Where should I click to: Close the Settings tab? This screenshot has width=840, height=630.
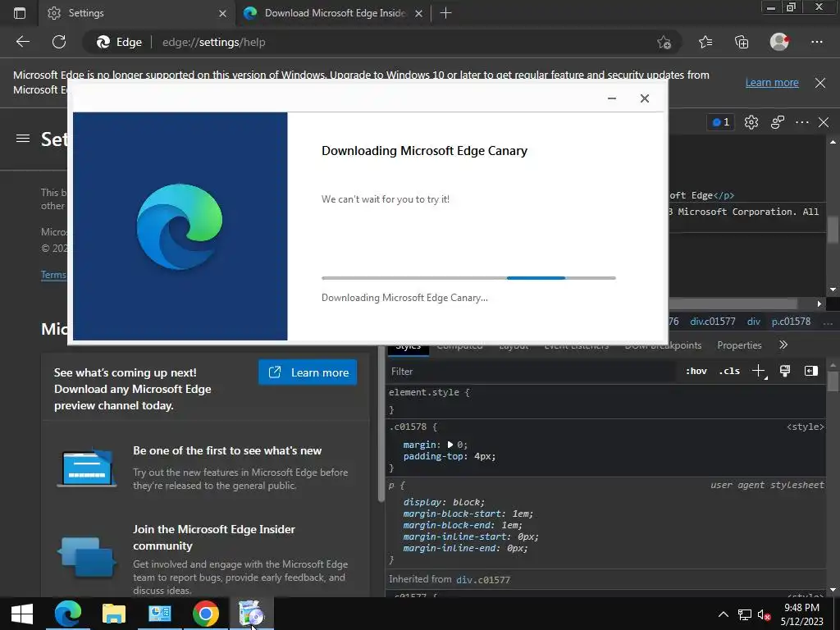[x=222, y=13]
